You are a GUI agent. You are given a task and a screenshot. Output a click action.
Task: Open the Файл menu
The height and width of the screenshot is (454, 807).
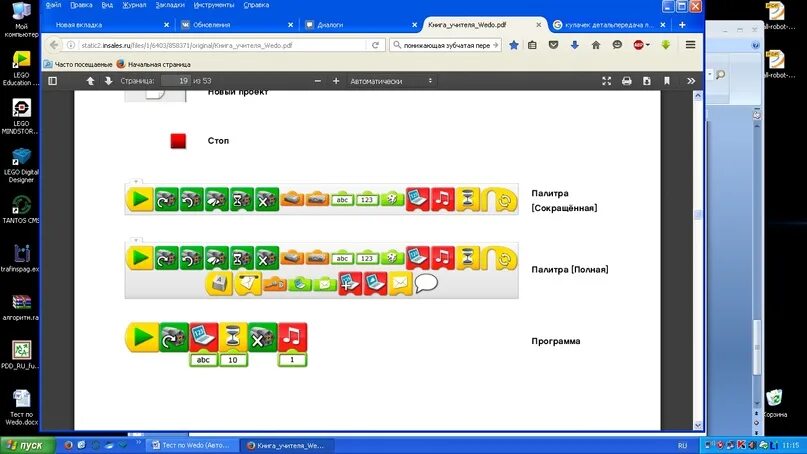53,5
